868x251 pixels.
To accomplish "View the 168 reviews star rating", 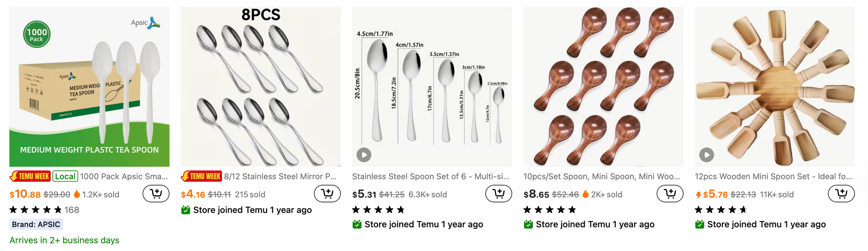I will 44,210.
